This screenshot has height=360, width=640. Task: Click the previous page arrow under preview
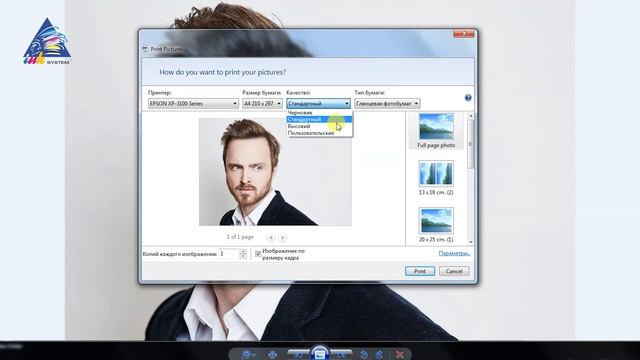[271, 237]
